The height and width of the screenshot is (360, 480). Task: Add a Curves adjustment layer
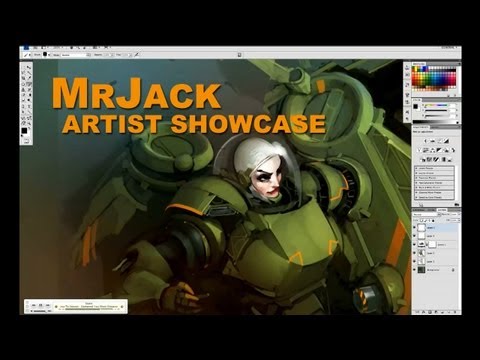440,141
